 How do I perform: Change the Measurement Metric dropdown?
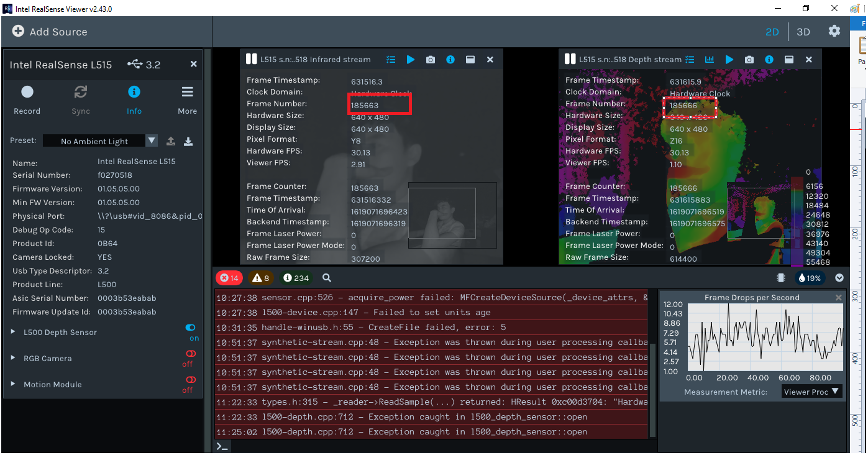[811, 391]
